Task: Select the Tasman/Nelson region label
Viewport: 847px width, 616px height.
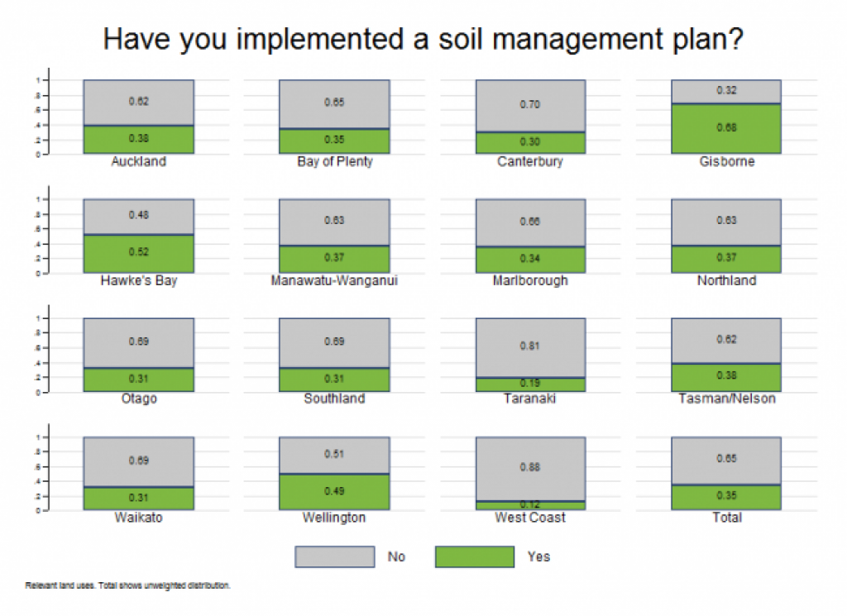Action: tap(726, 399)
